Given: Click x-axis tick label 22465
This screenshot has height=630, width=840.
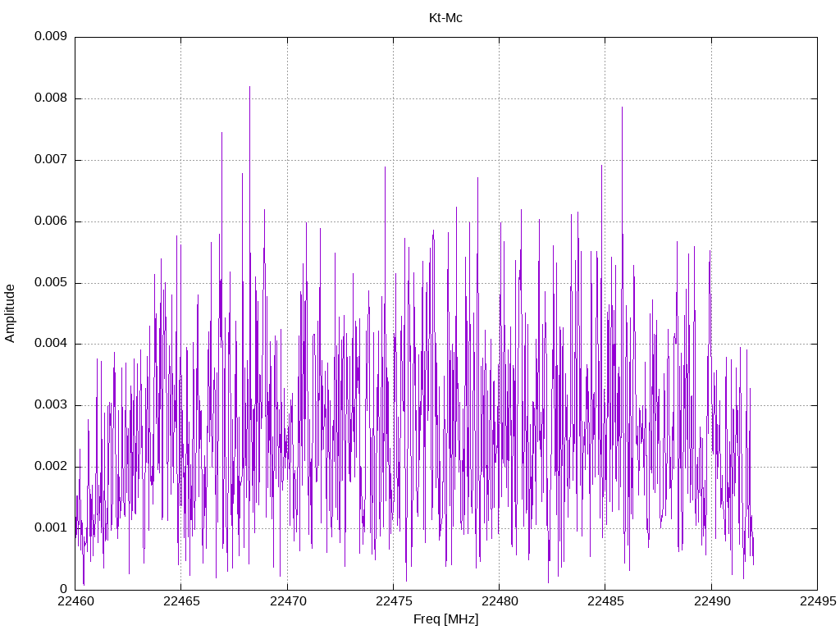Looking at the screenshot, I should (181, 601).
